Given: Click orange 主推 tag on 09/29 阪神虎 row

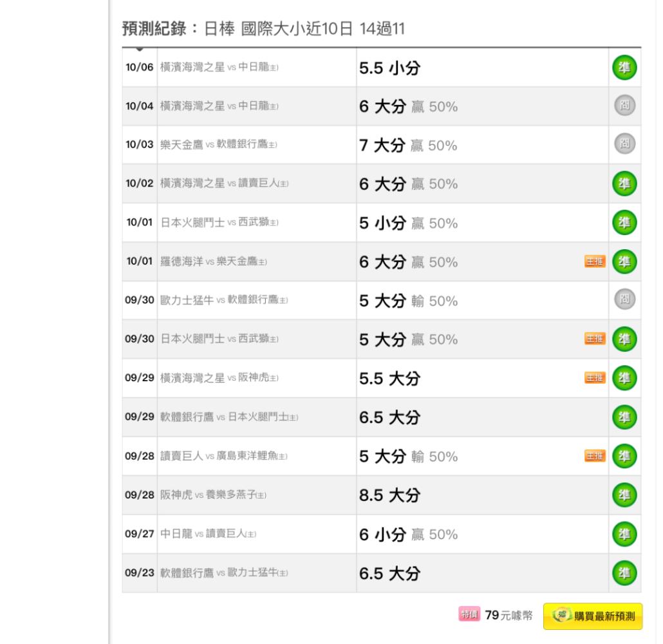Looking at the screenshot, I should point(595,377).
